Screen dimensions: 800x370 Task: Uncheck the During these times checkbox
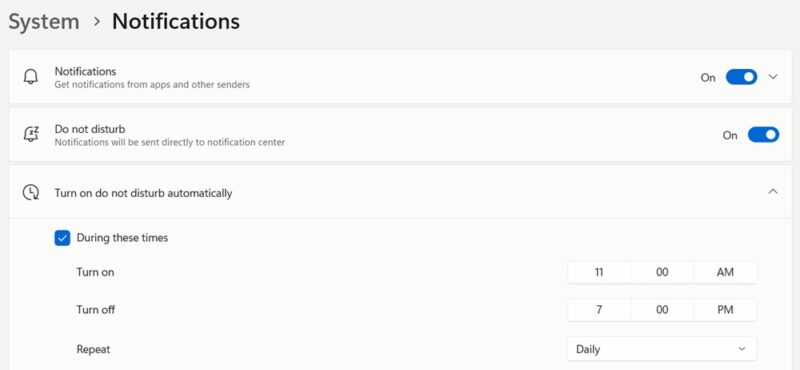[62, 238]
